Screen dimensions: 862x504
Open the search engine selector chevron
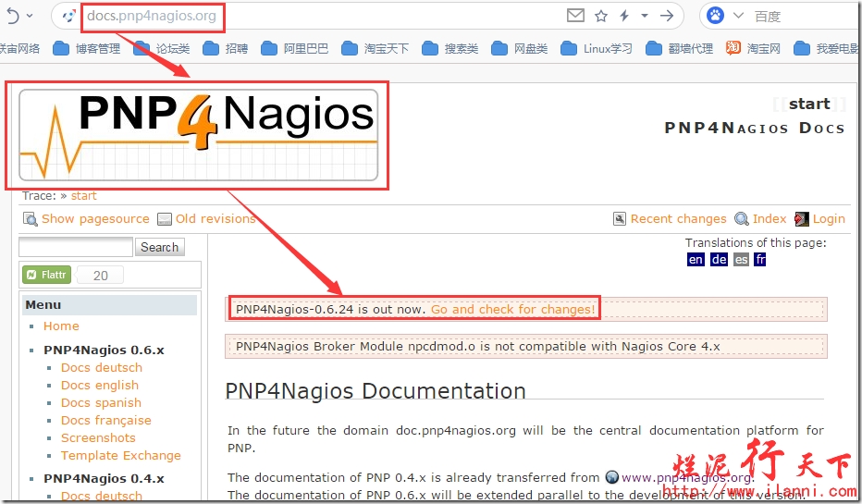click(738, 16)
